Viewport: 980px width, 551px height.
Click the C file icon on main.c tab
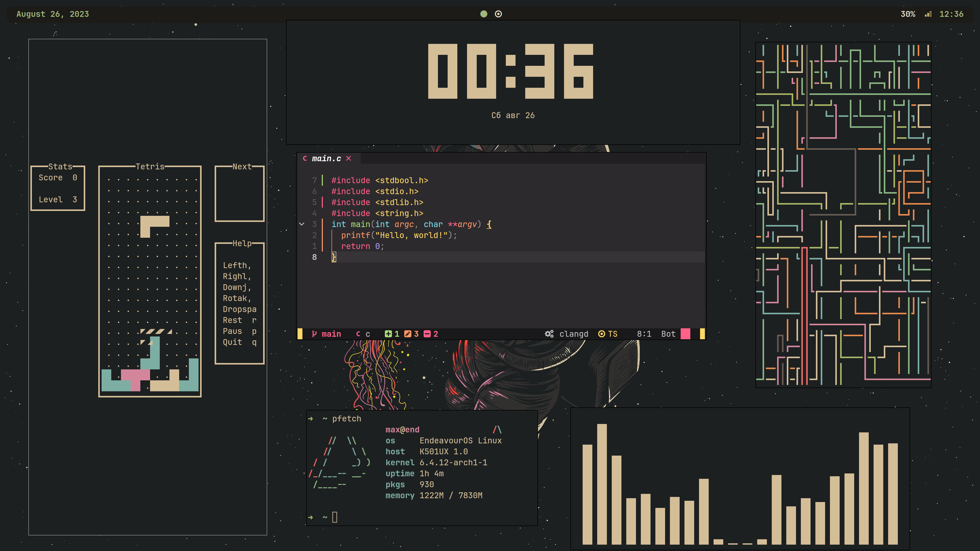305,158
